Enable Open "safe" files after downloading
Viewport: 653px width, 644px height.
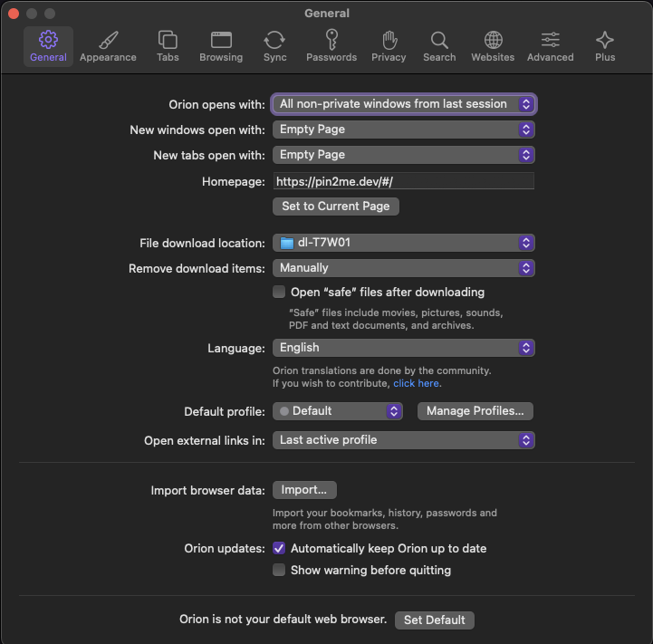click(x=280, y=293)
